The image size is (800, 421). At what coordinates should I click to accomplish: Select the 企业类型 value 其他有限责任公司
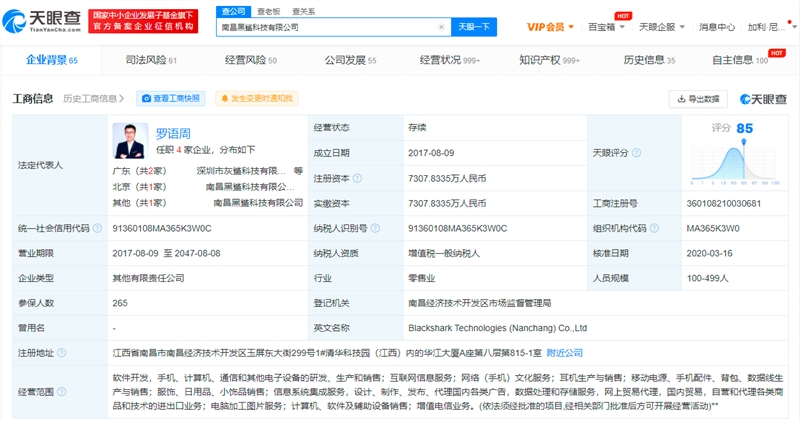[148, 278]
